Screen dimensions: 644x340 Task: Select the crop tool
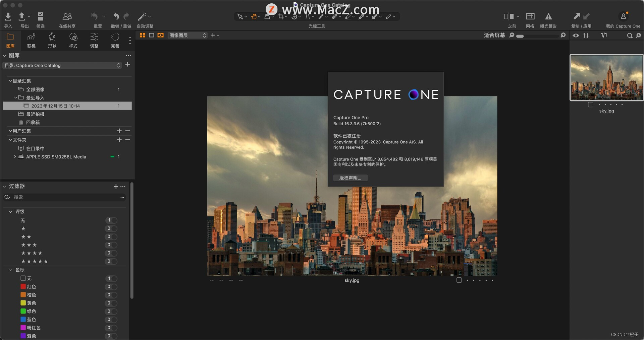pos(280,16)
